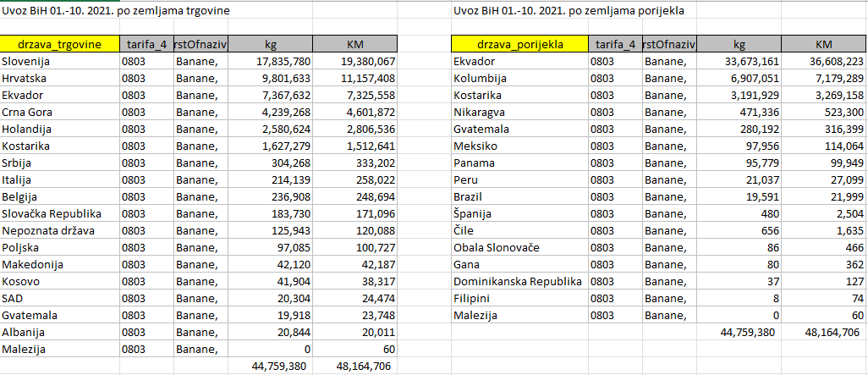
Task: Select the Nepoznata država cell
Action: coord(60,231)
